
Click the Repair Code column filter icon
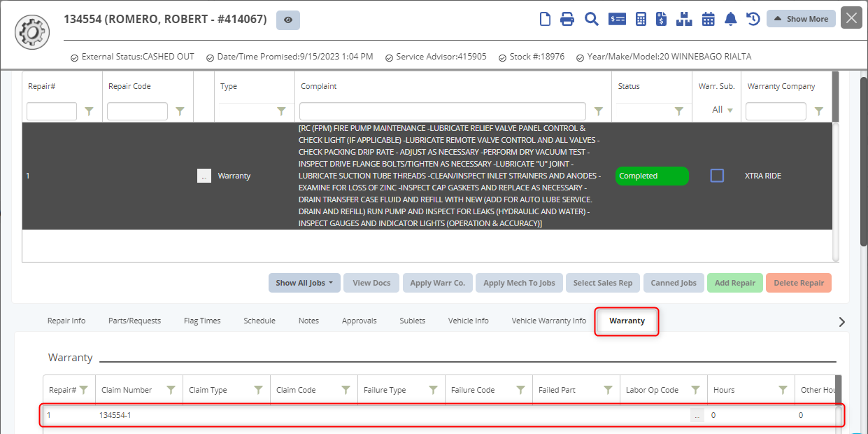(x=180, y=111)
